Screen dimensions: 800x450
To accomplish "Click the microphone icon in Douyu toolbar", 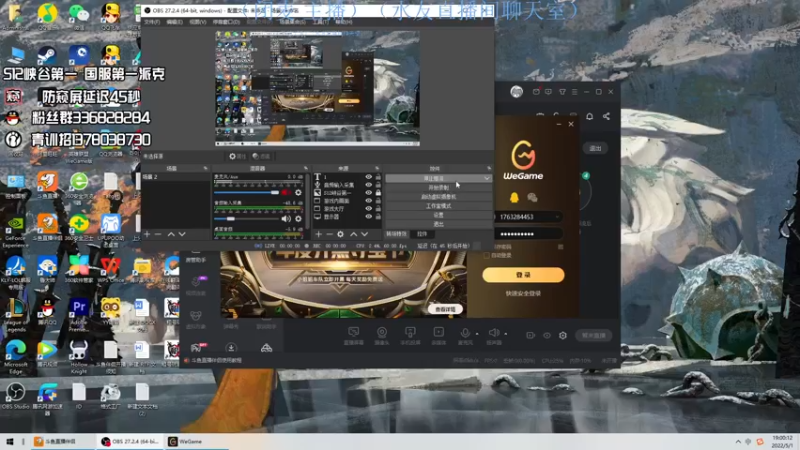I will click(465, 335).
